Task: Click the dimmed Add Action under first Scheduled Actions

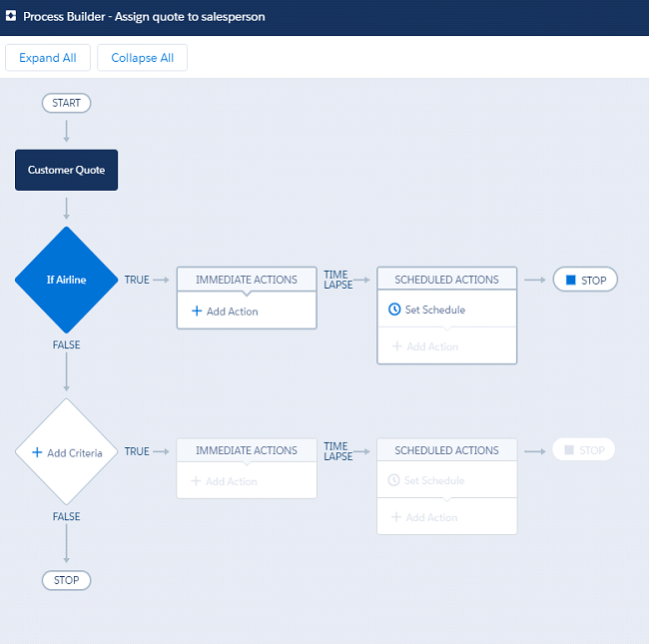Action: tap(425, 346)
